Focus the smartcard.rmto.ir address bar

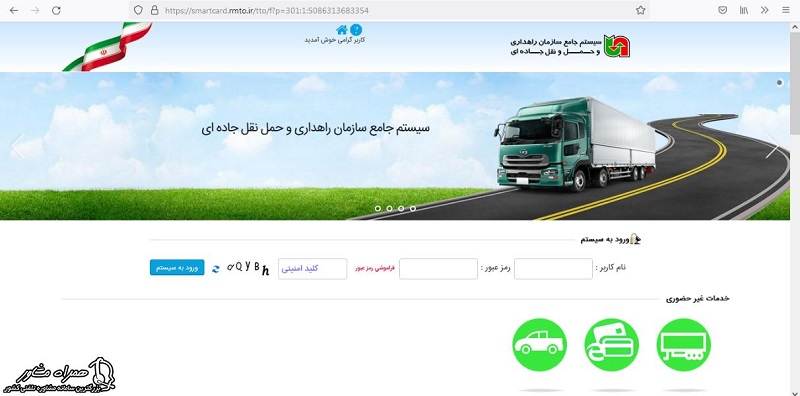(388, 10)
